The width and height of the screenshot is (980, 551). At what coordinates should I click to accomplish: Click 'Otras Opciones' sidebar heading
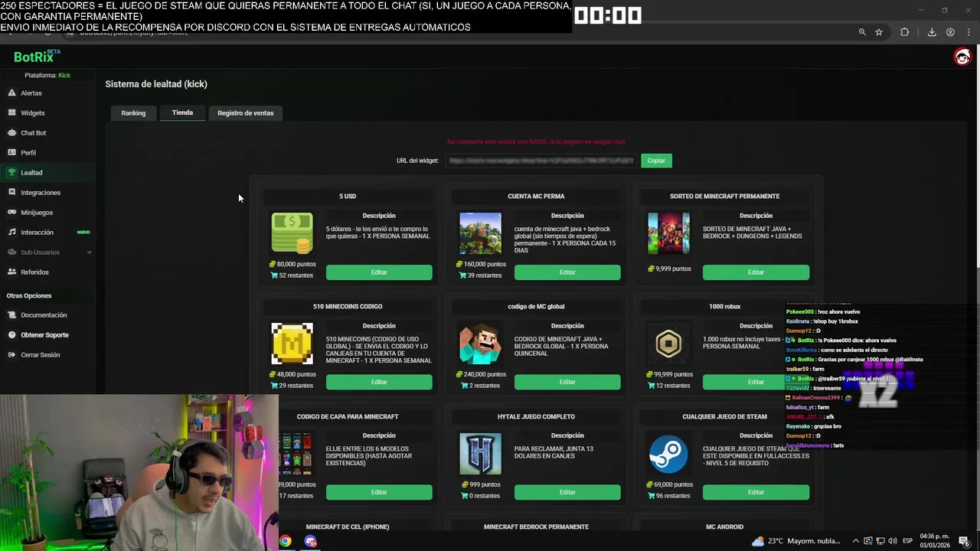(x=29, y=295)
